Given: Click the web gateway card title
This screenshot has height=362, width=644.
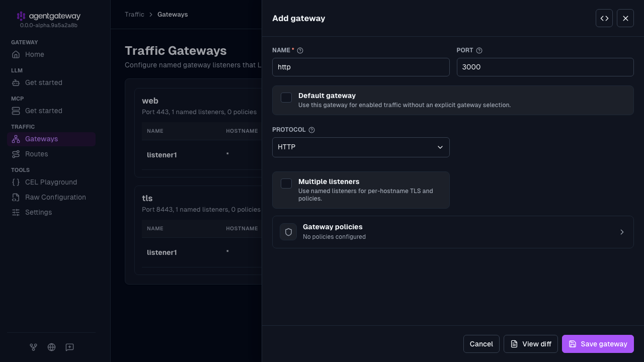Looking at the screenshot, I should click(x=150, y=101).
